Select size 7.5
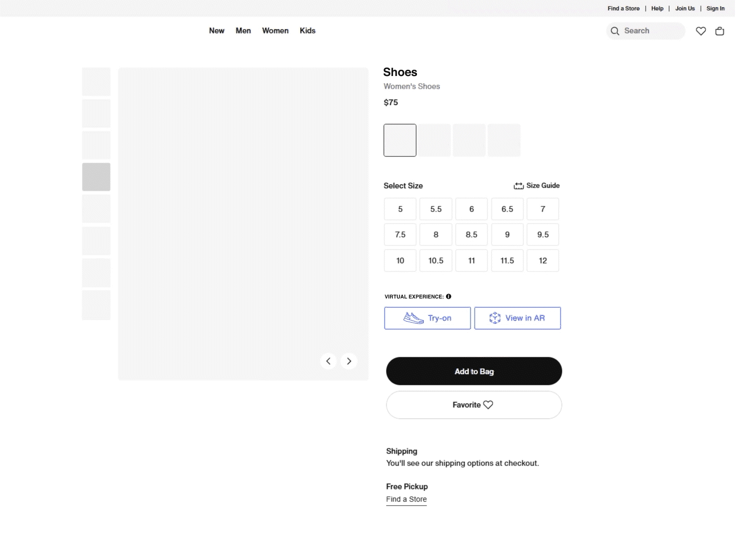Screen dimensions: 736x560 [400, 234]
